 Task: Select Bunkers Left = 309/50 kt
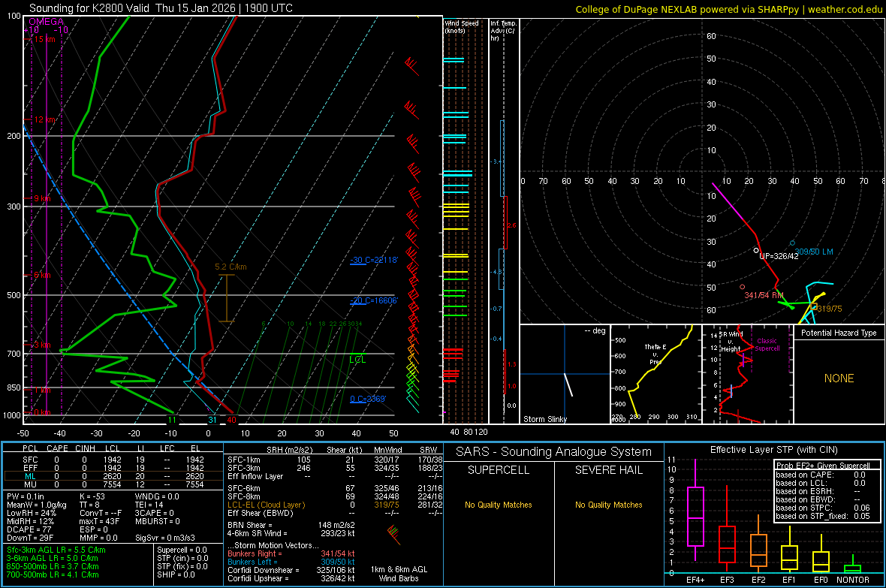[291, 562]
